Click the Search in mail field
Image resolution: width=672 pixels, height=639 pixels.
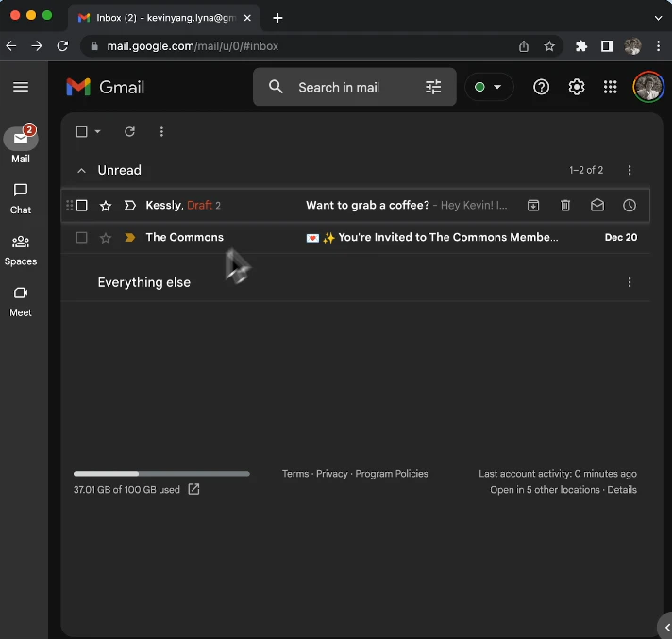tap(355, 87)
